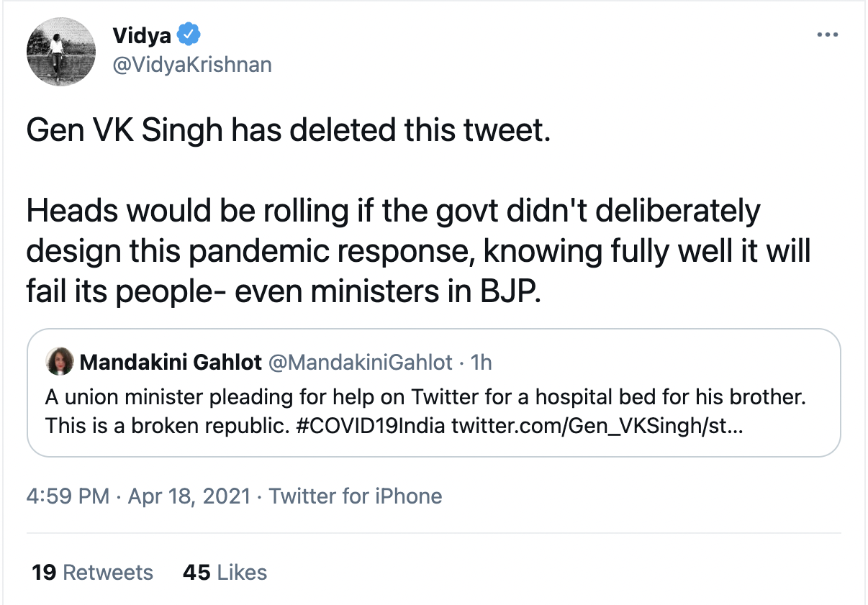This screenshot has width=868, height=605.
Task: Open the Vidya display name link
Action: 142,35
